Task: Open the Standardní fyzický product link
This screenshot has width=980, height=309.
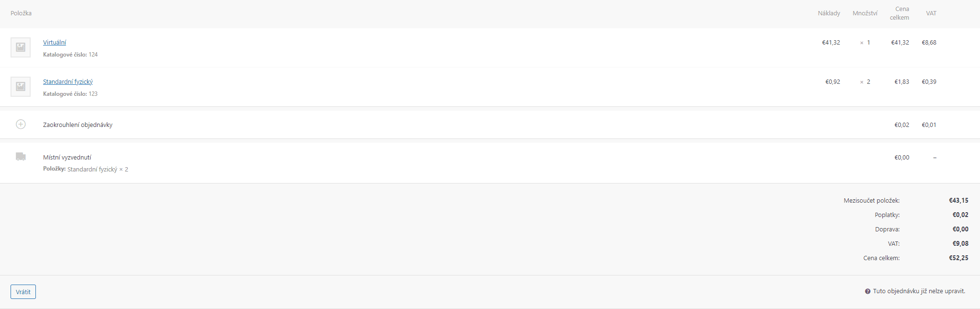Action: pyautogui.click(x=68, y=82)
